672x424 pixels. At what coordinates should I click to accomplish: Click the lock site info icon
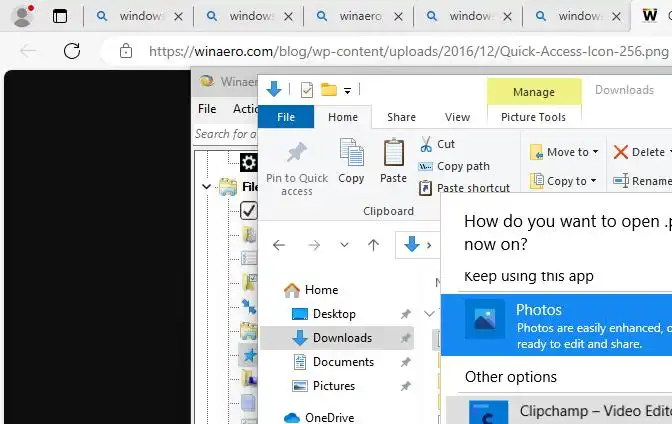coord(126,51)
